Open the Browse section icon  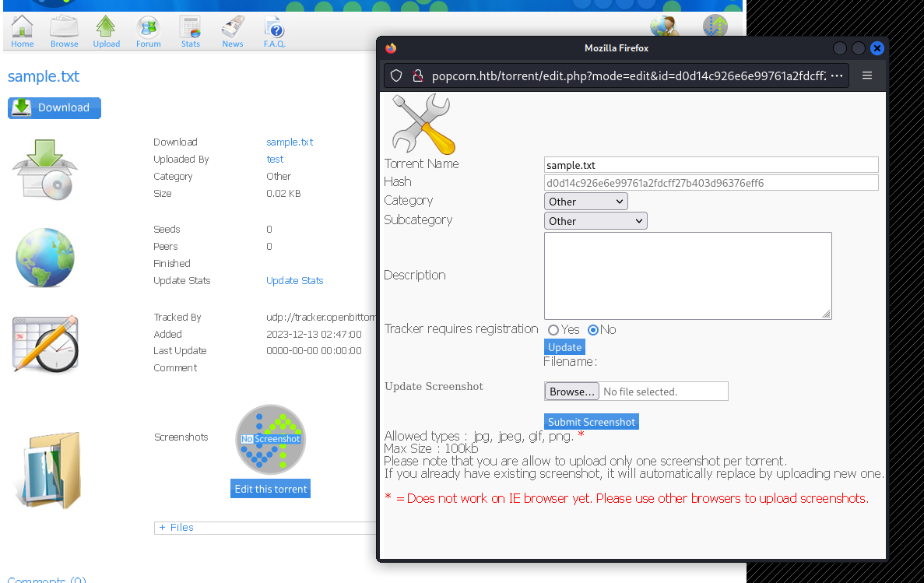[64, 26]
